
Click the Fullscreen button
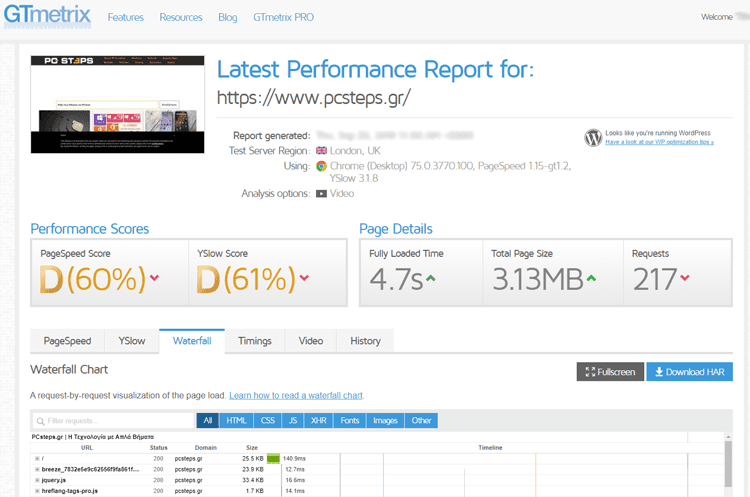[610, 372]
